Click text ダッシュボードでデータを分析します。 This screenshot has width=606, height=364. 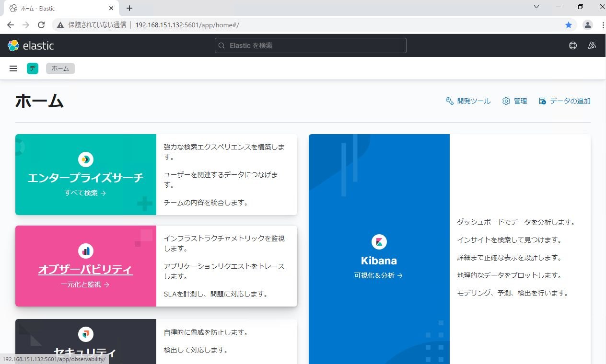516,222
